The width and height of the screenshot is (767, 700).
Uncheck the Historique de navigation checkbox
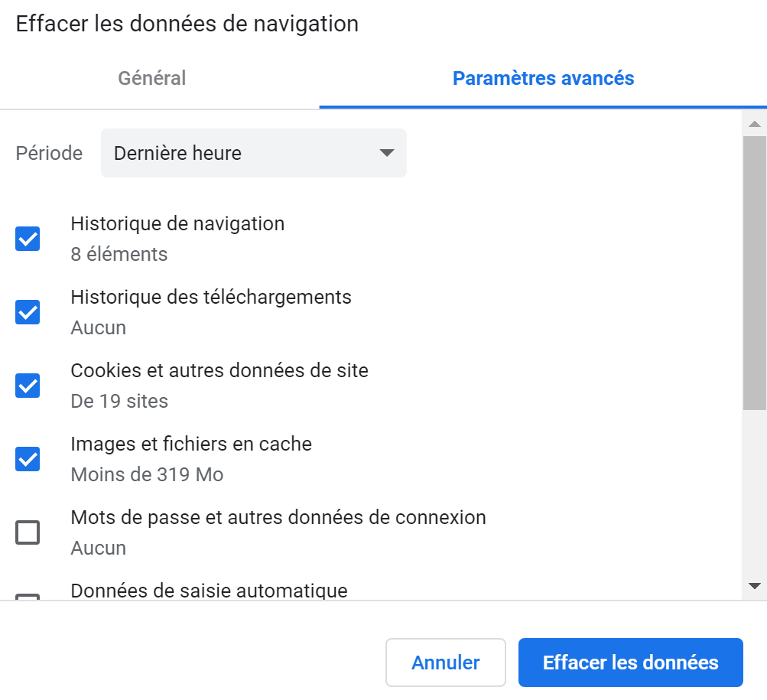[28, 239]
